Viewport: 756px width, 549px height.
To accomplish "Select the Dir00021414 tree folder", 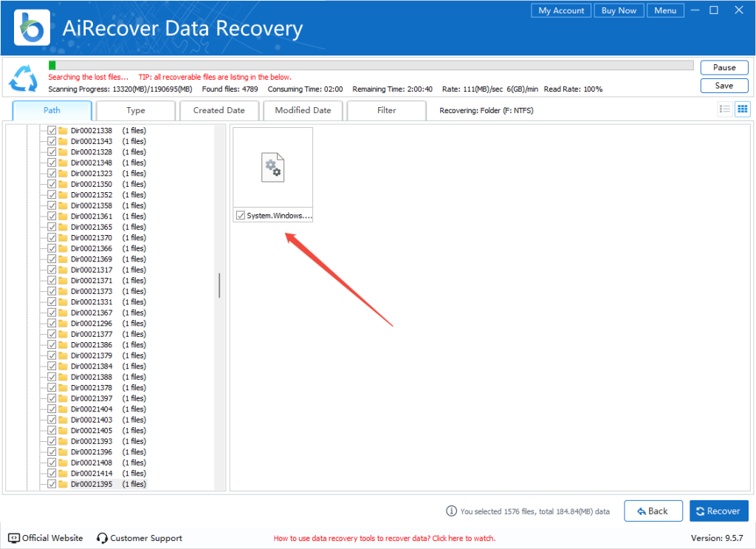I will coord(92,474).
